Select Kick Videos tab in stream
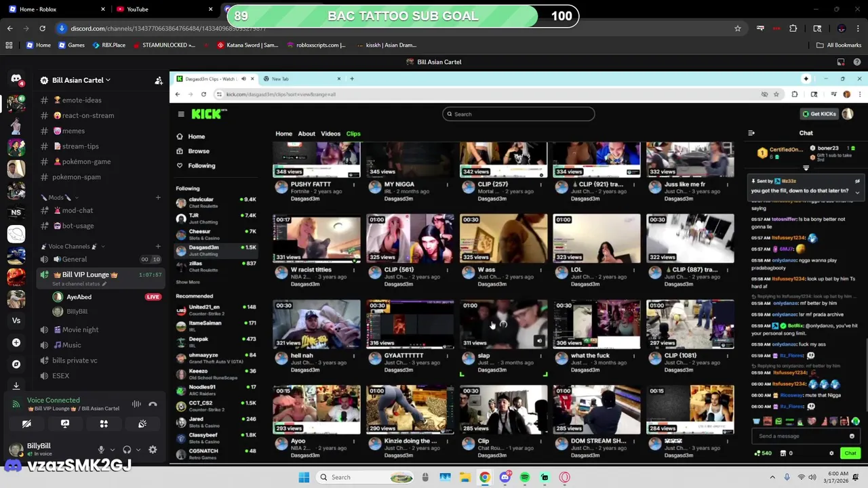This screenshot has width=868, height=488. click(330, 134)
